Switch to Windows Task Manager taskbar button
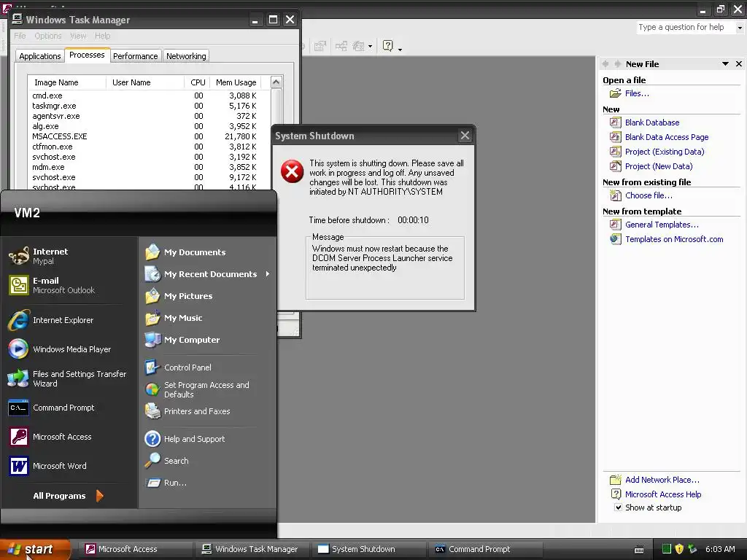This screenshot has height=560, width=747. point(252,549)
